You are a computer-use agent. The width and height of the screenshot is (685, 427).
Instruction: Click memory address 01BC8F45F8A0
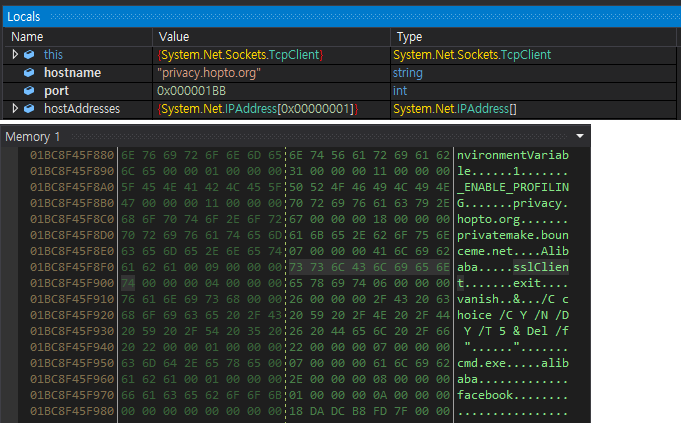click(72, 187)
